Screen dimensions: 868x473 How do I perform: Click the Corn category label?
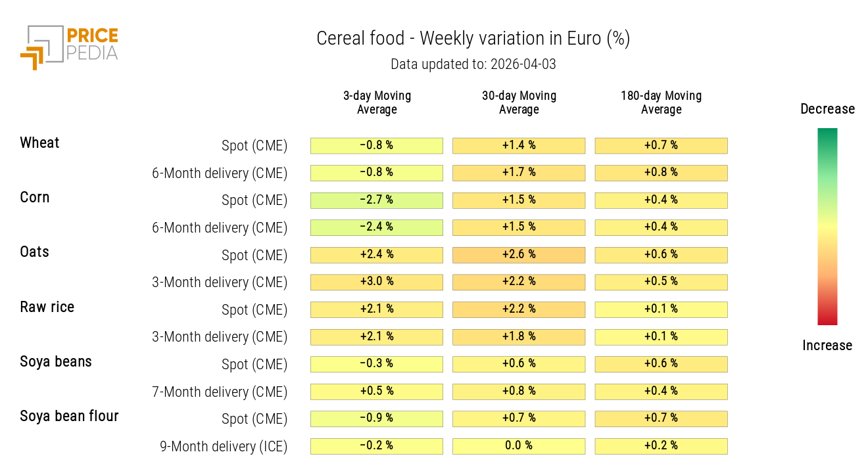(35, 198)
